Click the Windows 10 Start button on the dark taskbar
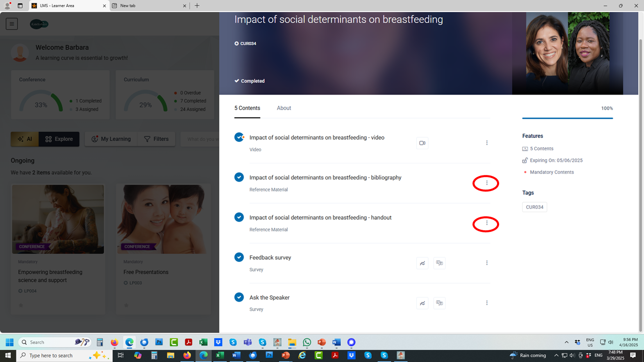This screenshot has height=362, width=644. coord(8,355)
